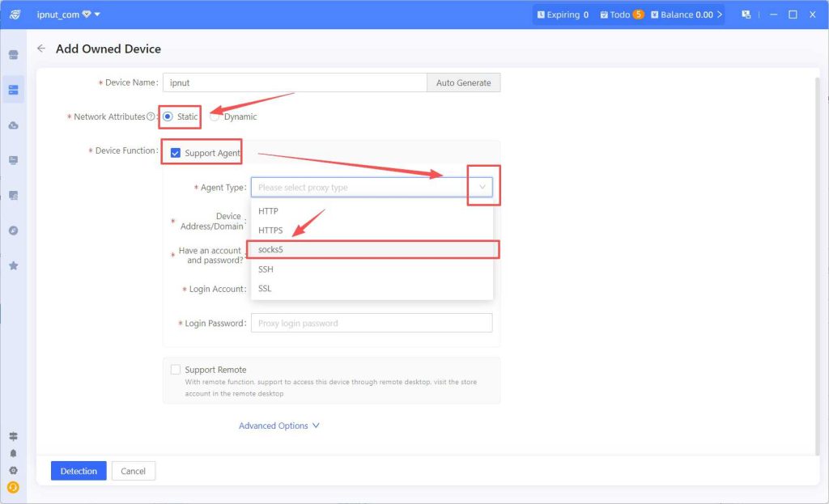
Task: Open the cloud icon in the sidebar
Action: (13, 125)
